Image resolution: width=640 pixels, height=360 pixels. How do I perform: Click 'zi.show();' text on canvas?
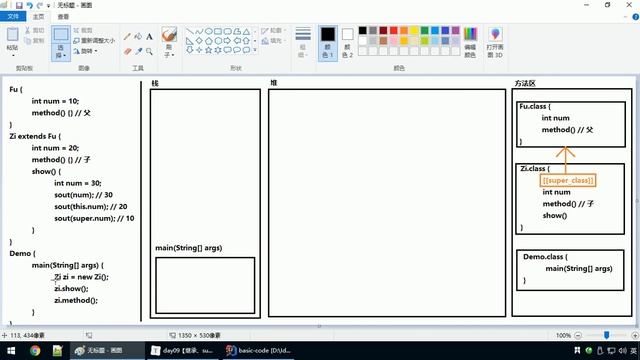71,289
